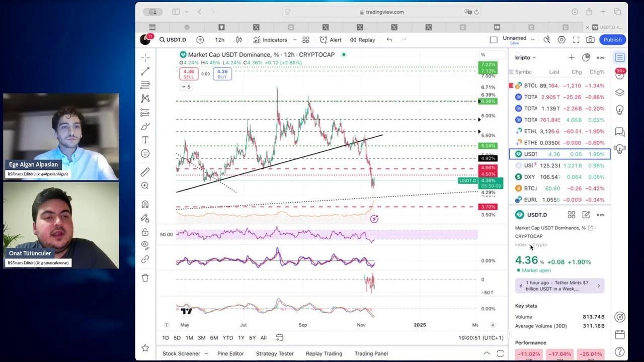Click the USDT.D symbol search field
Image resolution: width=644 pixels, height=362 pixels.
click(x=173, y=40)
